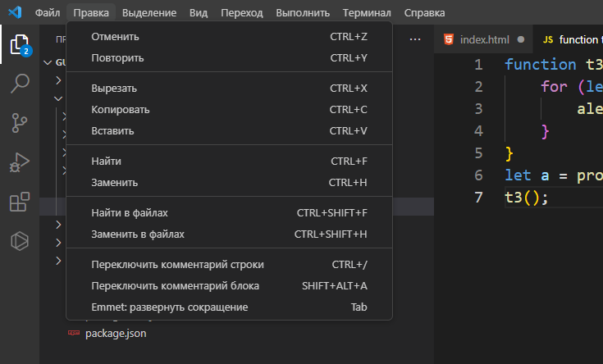This screenshot has width=603, height=364.
Task: Switch to the JS function editor tab
Action: click(x=569, y=39)
